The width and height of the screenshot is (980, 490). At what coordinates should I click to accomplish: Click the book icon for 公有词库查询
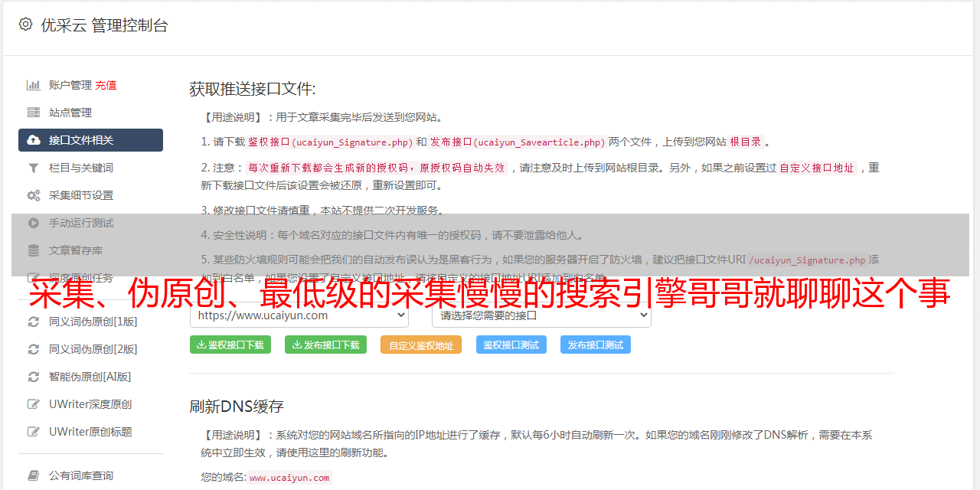34,475
